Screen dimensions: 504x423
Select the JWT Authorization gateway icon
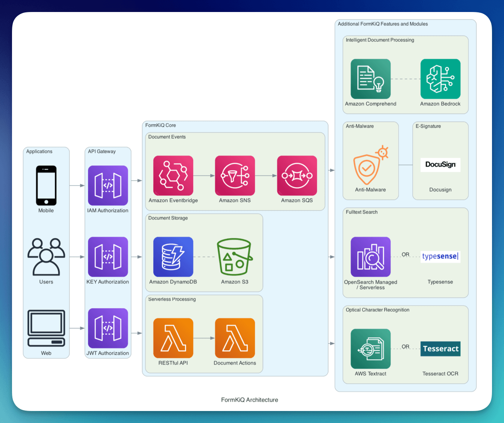pos(108,328)
